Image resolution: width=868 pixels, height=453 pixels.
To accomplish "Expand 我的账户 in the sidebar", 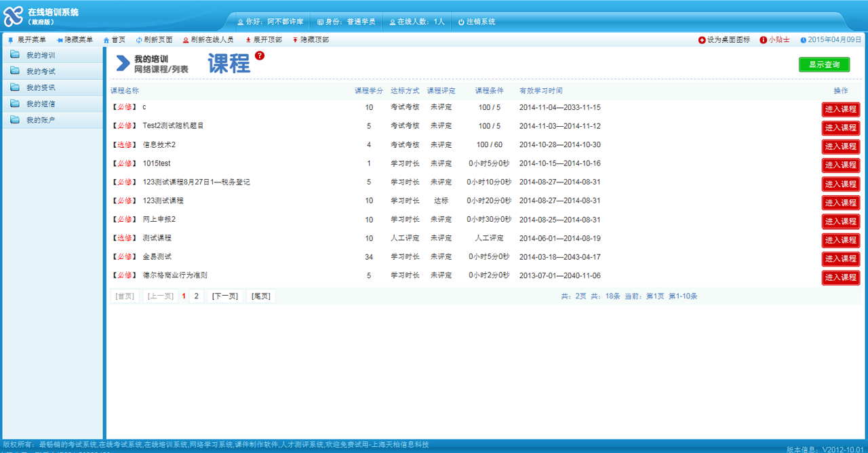I will (x=41, y=120).
